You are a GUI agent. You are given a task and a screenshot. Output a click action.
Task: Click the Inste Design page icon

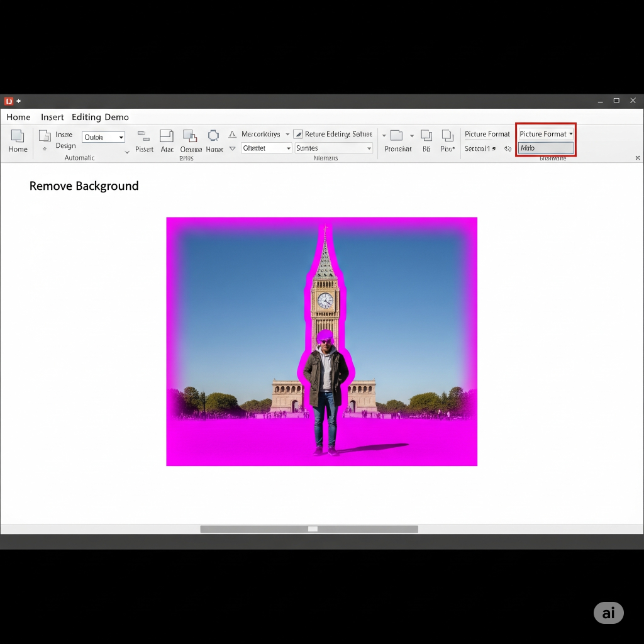45,137
